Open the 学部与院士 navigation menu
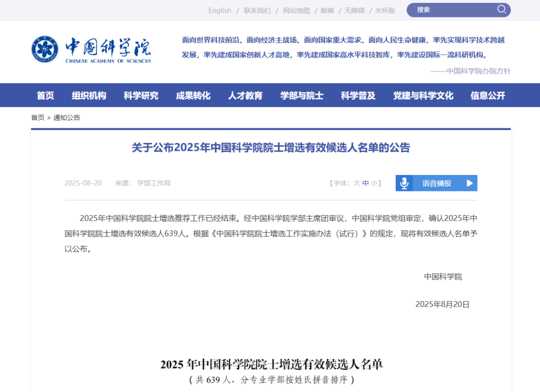The height and width of the screenshot is (392, 540). 301,95
